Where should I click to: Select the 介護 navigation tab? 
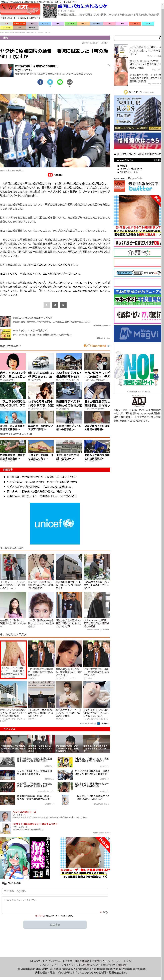[19, 28]
